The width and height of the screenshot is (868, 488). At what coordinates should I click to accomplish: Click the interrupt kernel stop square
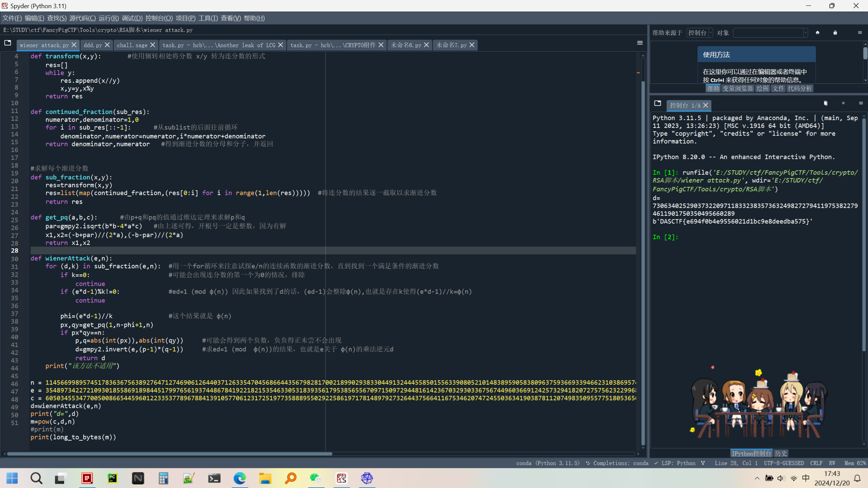point(843,103)
